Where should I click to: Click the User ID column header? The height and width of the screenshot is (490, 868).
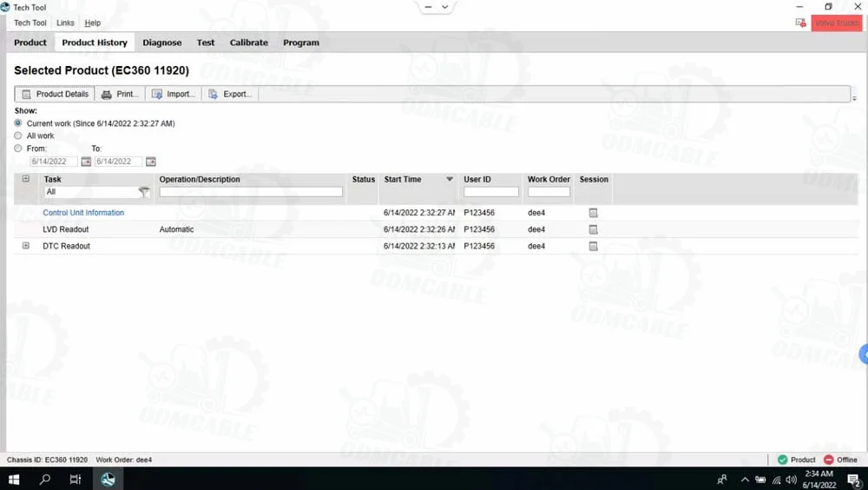tap(477, 179)
